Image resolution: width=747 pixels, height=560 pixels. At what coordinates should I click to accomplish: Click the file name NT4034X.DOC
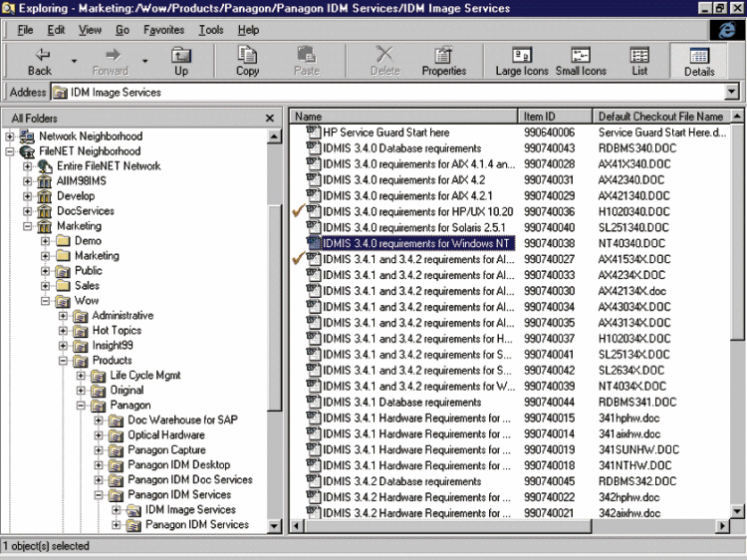(631, 386)
